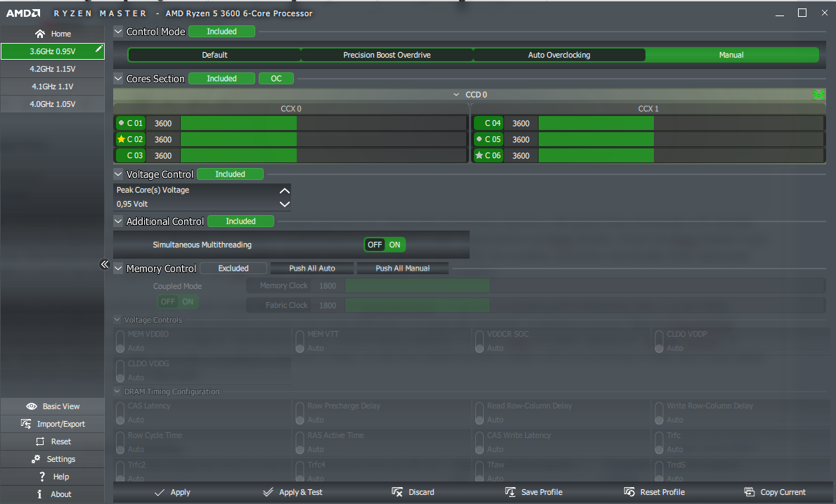Click the Reset icon in the sidebar
Screen dimensions: 836x504
point(40,441)
